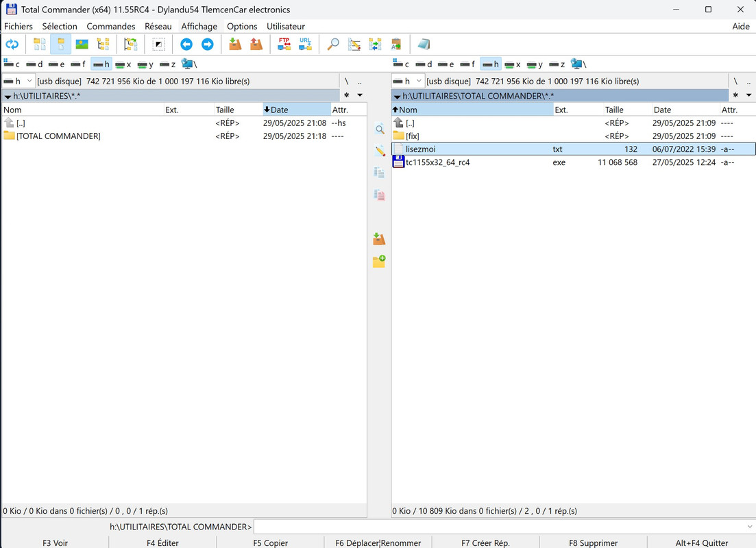Sort the right panel by Nom column
Screen dimensions: 756x548
coord(472,110)
